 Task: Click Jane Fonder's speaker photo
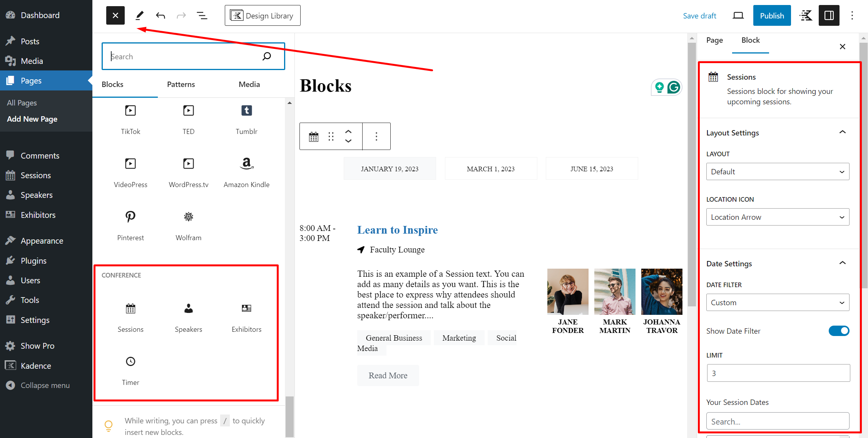click(568, 291)
